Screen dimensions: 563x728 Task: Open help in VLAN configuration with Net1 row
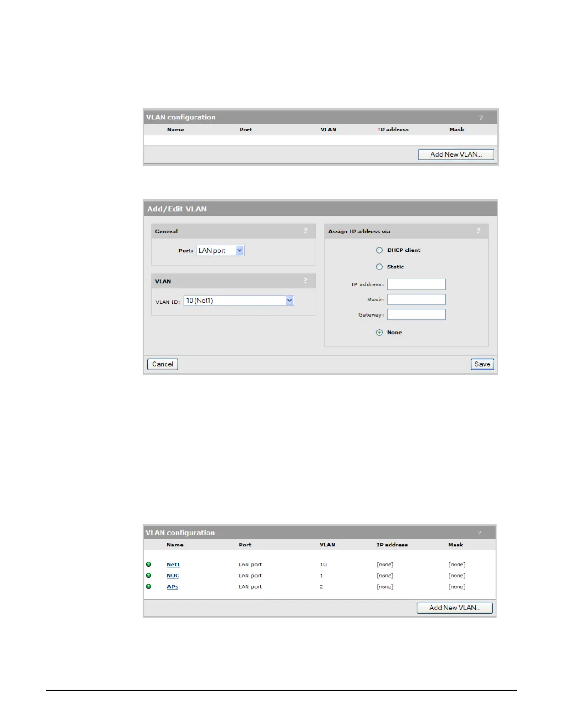click(480, 533)
